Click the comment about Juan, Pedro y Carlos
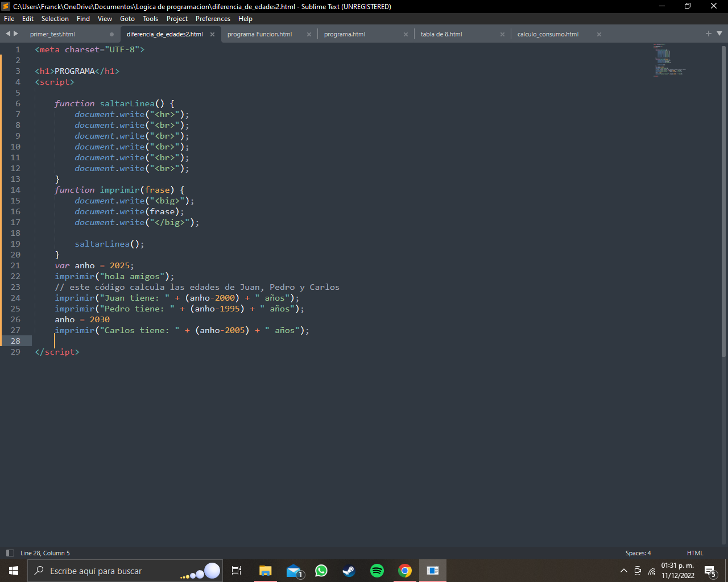The width and height of the screenshot is (728, 582). tap(197, 287)
